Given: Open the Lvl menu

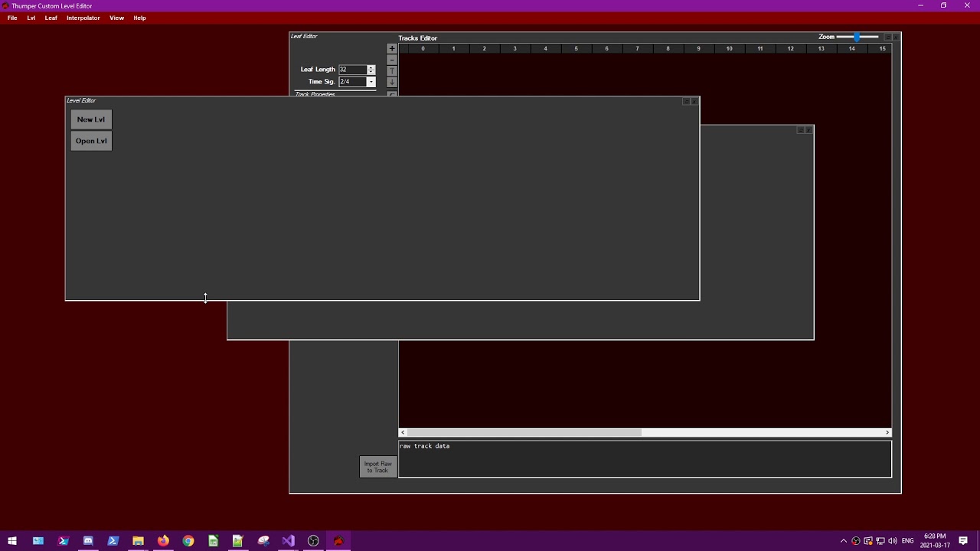Looking at the screenshot, I should [x=31, y=18].
